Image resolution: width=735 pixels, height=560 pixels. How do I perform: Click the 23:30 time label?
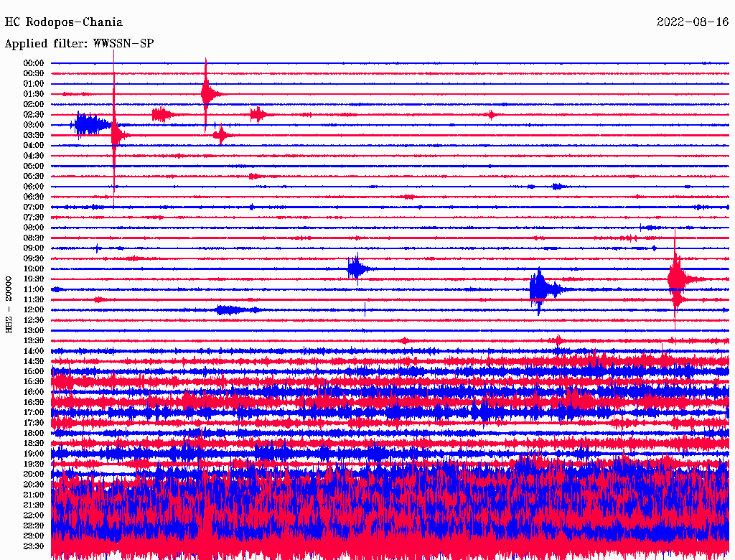point(34,546)
